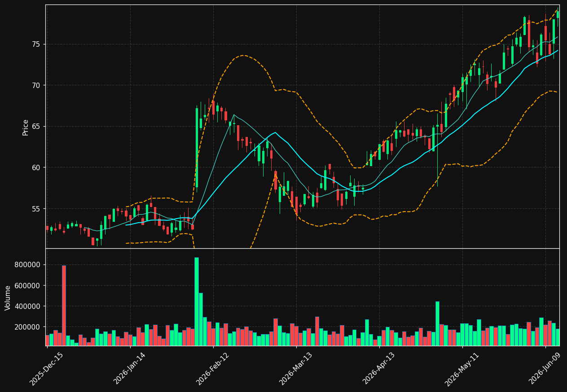Click the 2026-Feb-12 date label
Screen dimensions: 567x392
pyautogui.click(x=213, y=368)
